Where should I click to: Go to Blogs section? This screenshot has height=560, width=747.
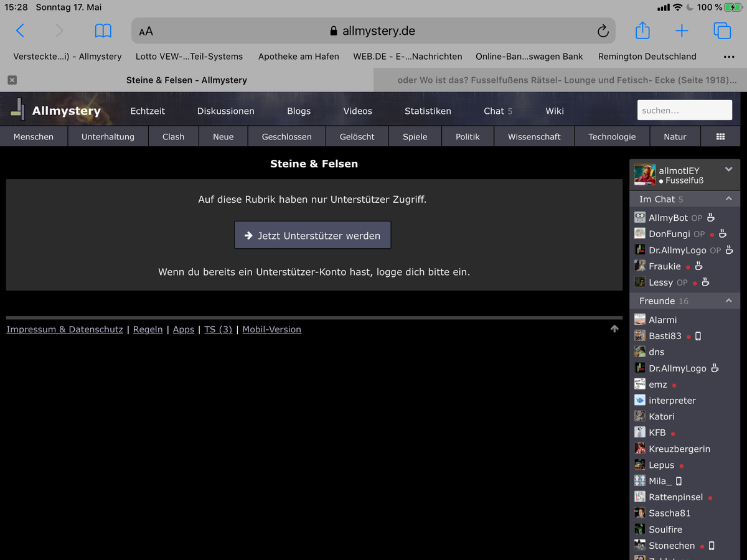pyautogui.click(x=299, y=111)
